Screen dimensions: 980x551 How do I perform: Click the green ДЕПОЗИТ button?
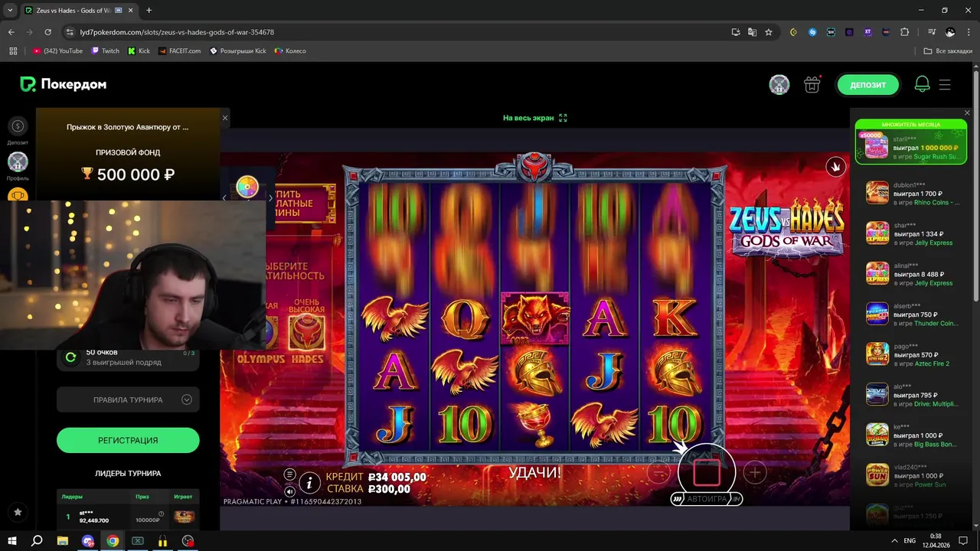(867, 84)
